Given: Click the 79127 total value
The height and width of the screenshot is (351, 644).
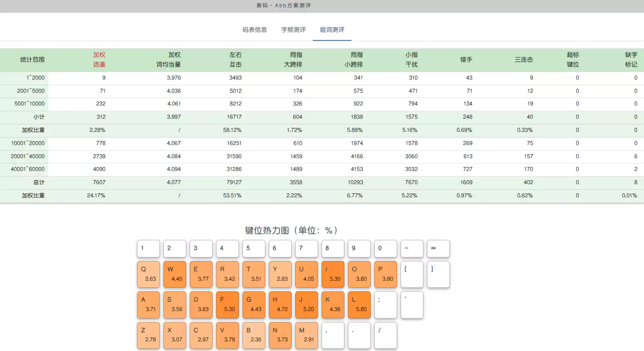Looking at the screenshot, I should 234,182.
